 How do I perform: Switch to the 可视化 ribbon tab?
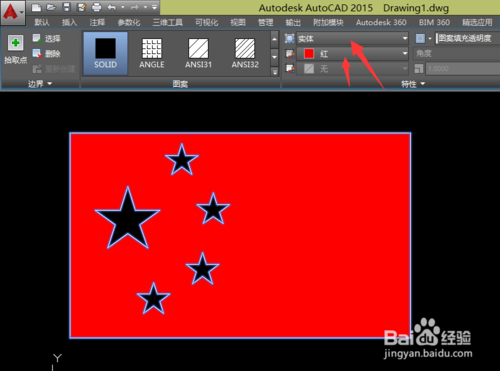207,22
